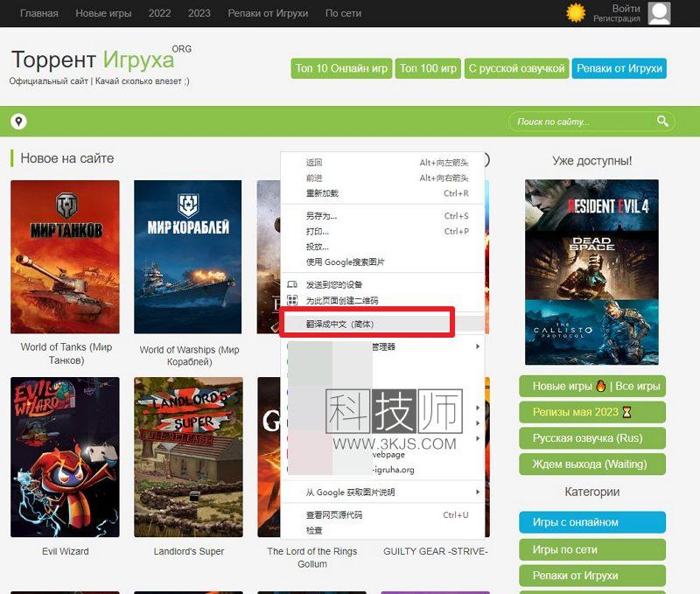Click sidebar Репаки от Игрухи category button
The width and height of the screenshot is (700, 594).
click(592, 576)
